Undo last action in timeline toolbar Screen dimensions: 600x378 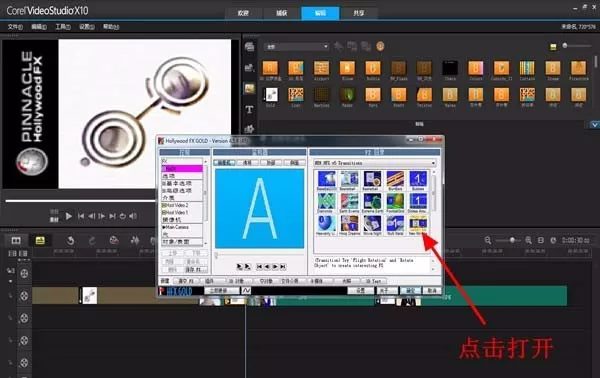pos(70,240)
